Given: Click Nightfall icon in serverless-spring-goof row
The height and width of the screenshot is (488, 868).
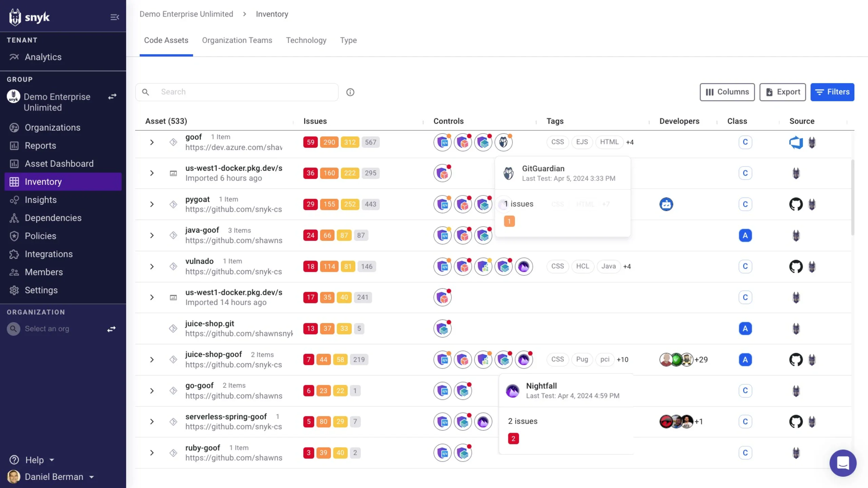Looking at the screenshot, I should (x=483, y=422).
